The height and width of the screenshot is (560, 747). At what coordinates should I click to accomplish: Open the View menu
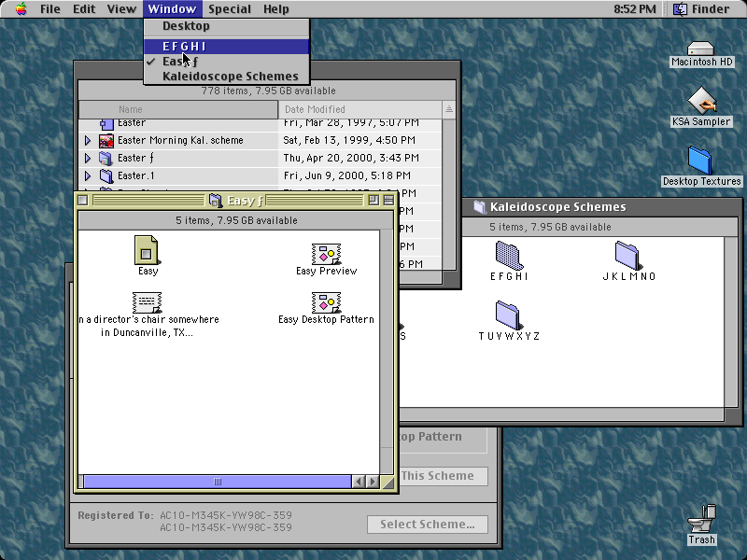point(121,9)
